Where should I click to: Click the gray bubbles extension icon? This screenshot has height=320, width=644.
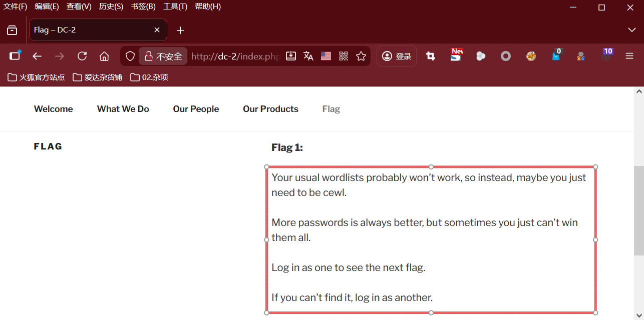pos(481,56)
